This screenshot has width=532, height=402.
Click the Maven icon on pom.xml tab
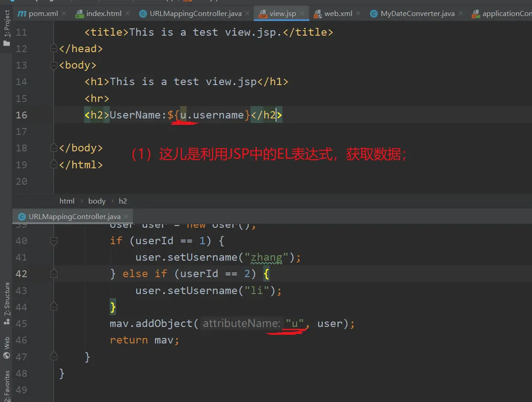point(22,14)
